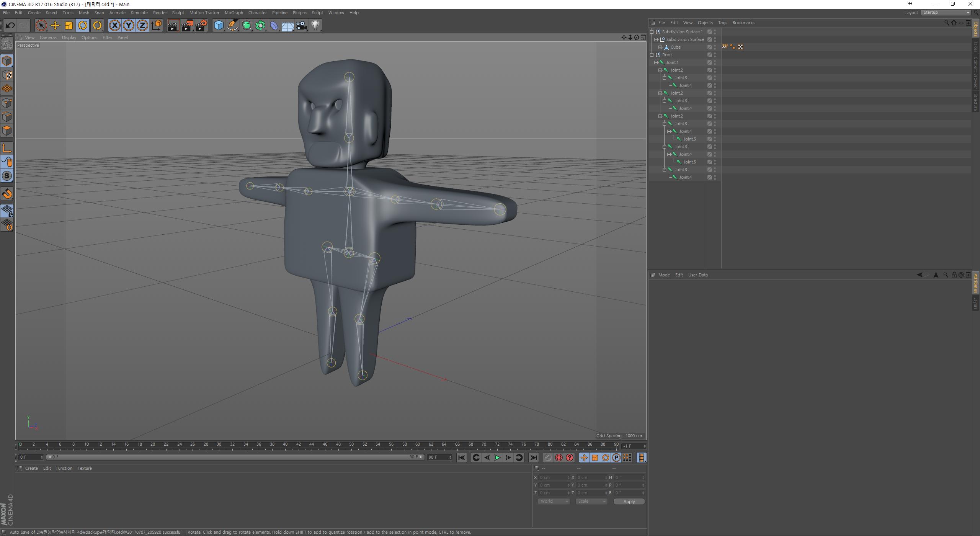Toggle Root object editor visibility dot

[715, 54]
